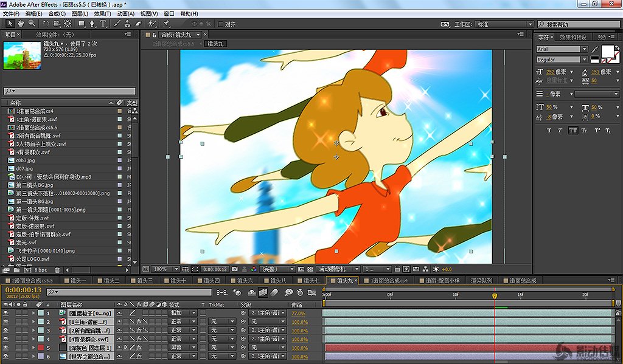Screen dimensions: 623x364
Task: Click the eyedropper in the Character panel
Action: tap(594, 49)
